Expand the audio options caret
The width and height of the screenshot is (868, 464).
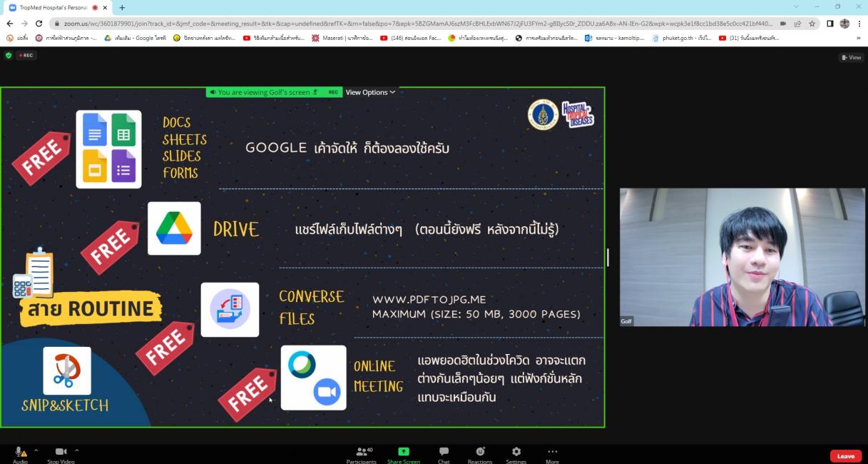tap(36, 450)
